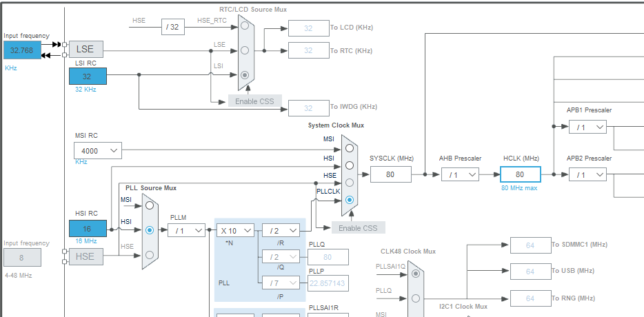Select LSE in RTC/LCD Source Mux
The height and width of the screenshot is (317, 644).
pos(245,50)
